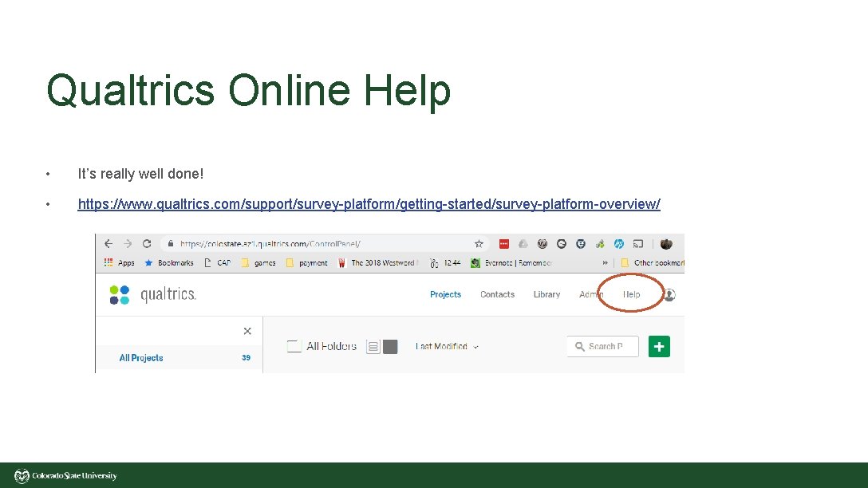Switch to the Library tab
This screenshot has height=488, width=868.
547,294
